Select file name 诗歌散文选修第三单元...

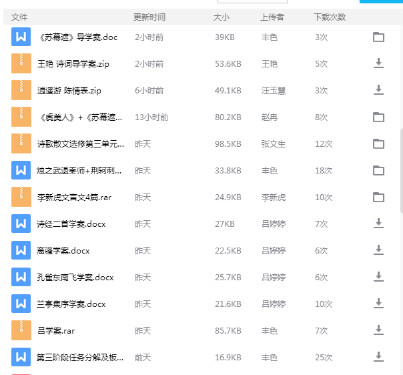tap(81, 144)
